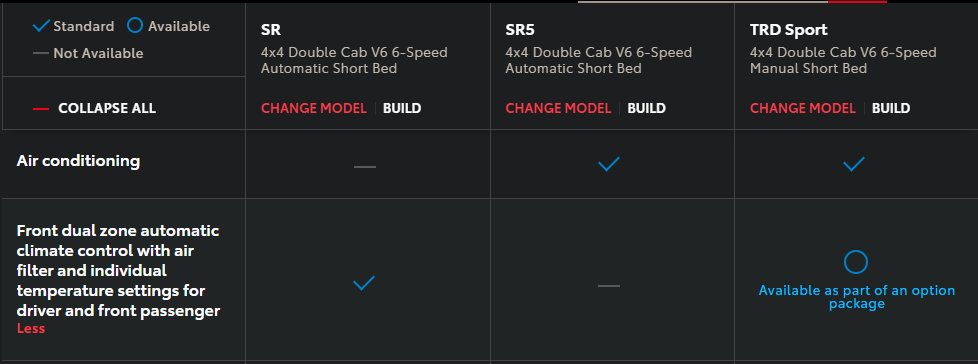The width and height of the screenshot is (978, 364).
Task: Click the Available circle for TRD Sport
Action: pos(855,262)
